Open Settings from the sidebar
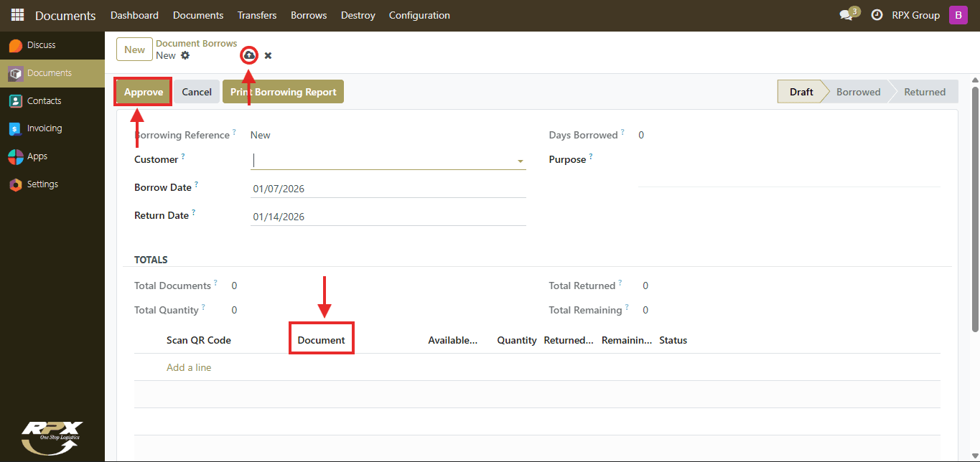980x462 pixels. point(52,184)
